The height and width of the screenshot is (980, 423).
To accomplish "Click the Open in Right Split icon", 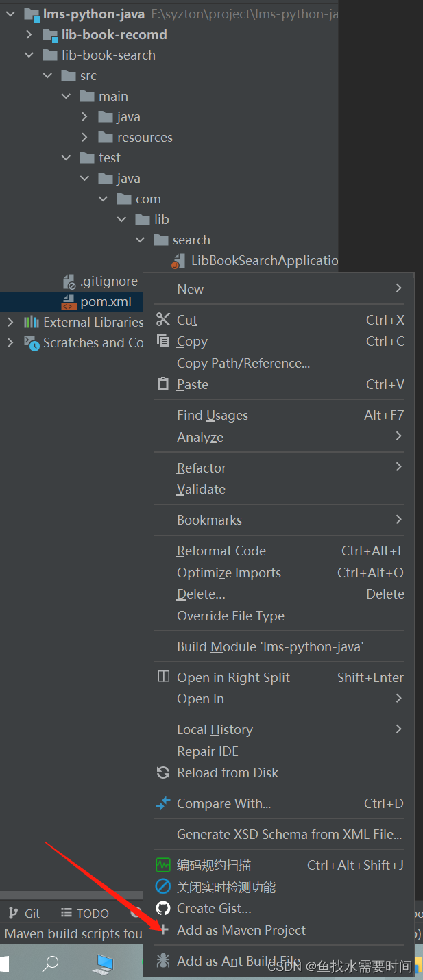I will coord(163,677).
